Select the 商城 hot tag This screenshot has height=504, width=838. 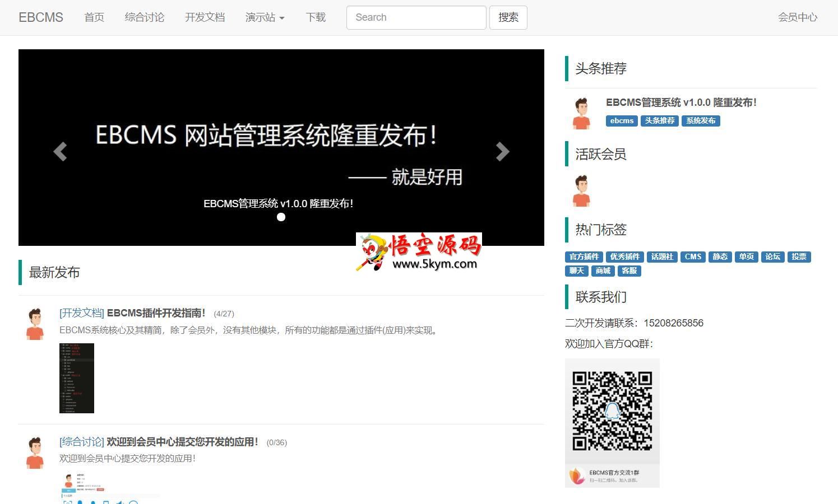click(x=603, y=271)
